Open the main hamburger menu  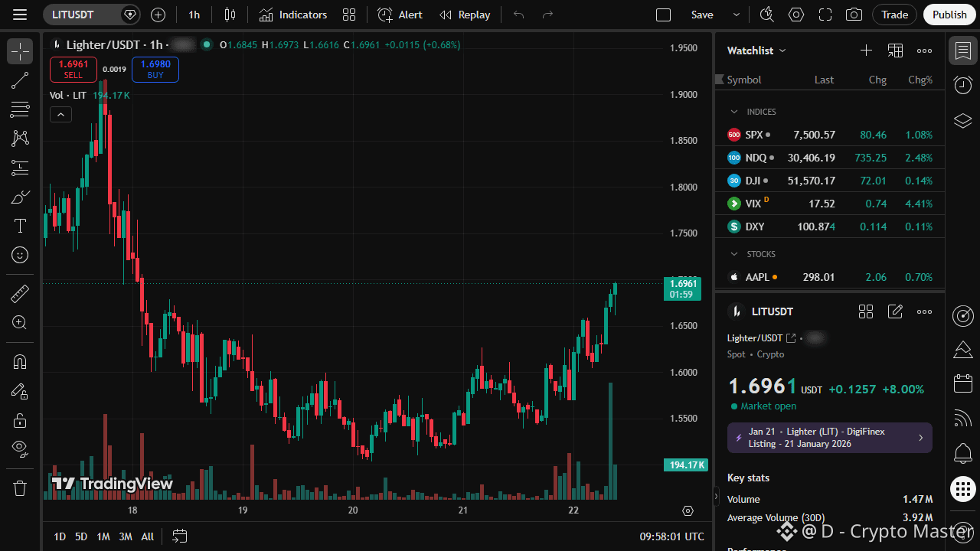(20, 15)
